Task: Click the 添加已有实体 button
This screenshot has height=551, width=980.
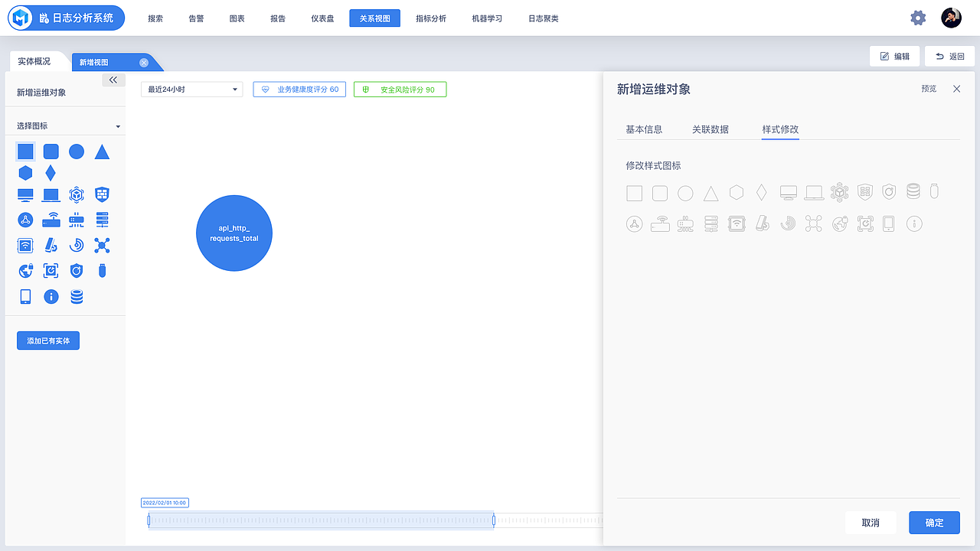Action: 47,341
